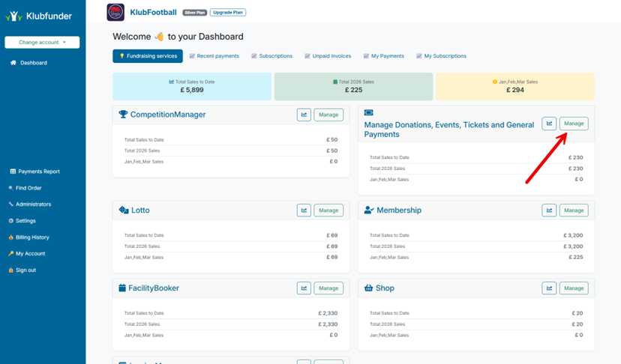The image size is (621, 364).
Task: Click Lotto Jan,Feb,Mar Sales £ 69 value
Action: click(332, 258)
